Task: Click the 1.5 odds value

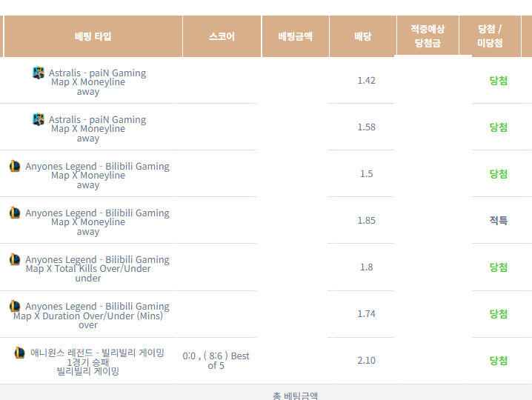Action: (367, 174)
